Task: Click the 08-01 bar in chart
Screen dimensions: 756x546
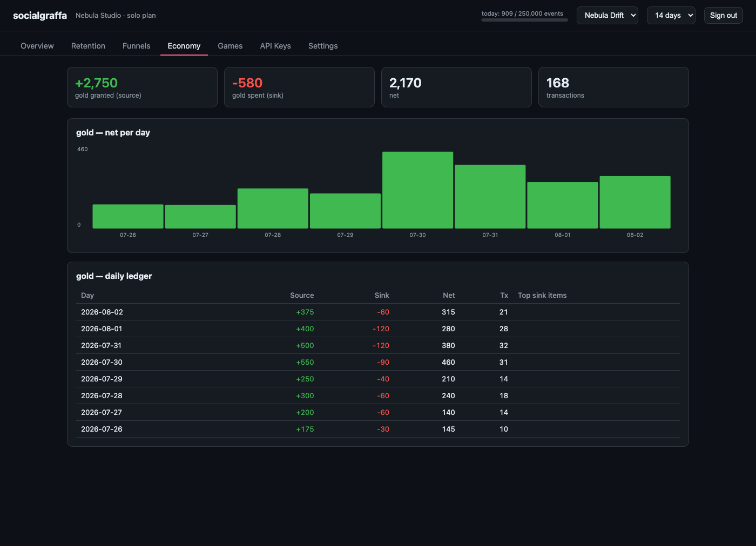Action: 563,205
